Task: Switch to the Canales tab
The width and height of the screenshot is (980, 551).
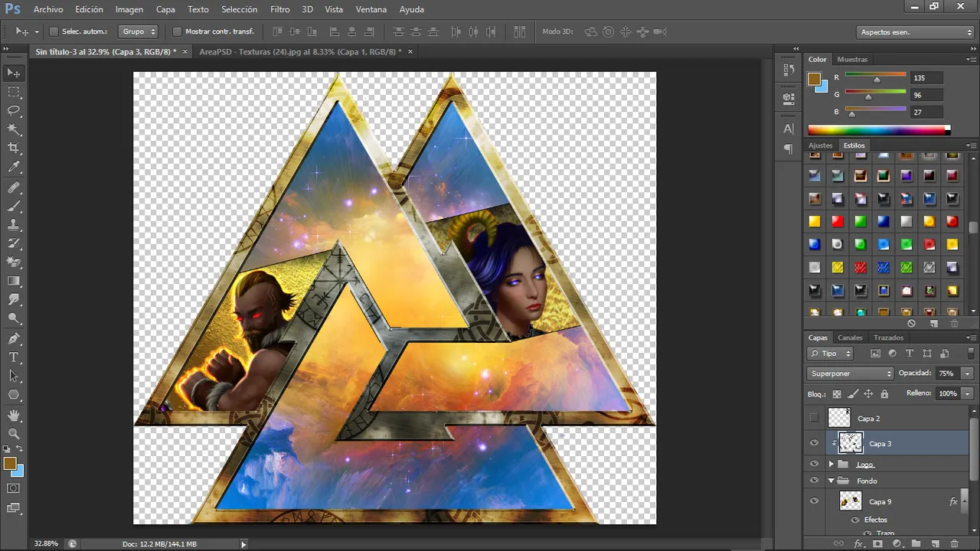Action: 849,337
